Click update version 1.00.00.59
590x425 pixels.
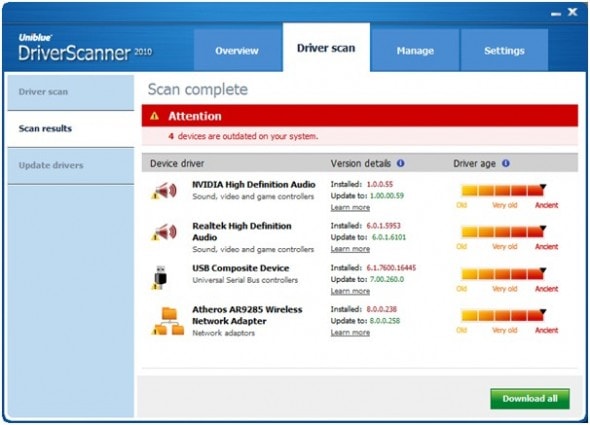[x=387, y=196]
